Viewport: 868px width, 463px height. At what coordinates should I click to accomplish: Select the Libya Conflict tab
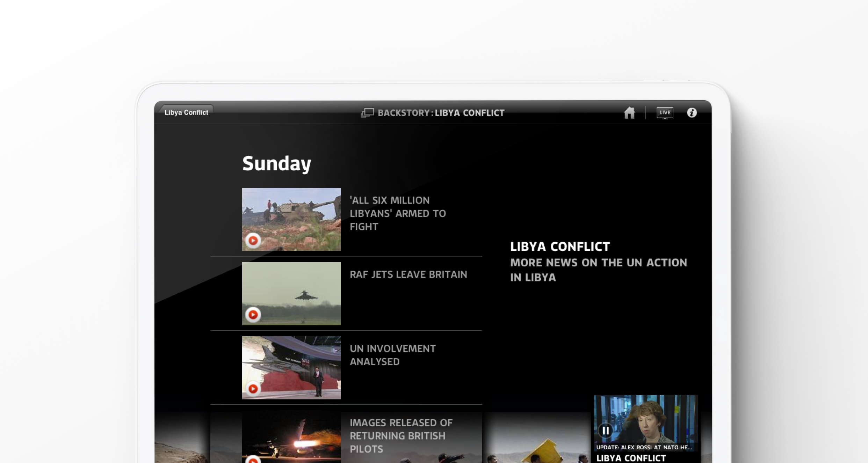click(187, 112)
